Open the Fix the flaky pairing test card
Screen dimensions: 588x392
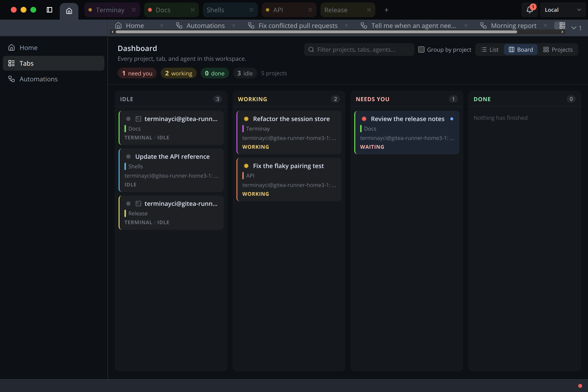289,180
